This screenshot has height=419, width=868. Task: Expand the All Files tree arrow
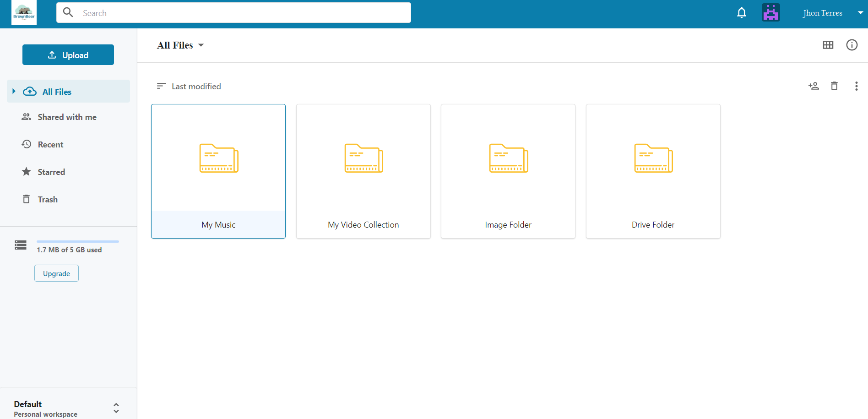(x=14, y=92)
